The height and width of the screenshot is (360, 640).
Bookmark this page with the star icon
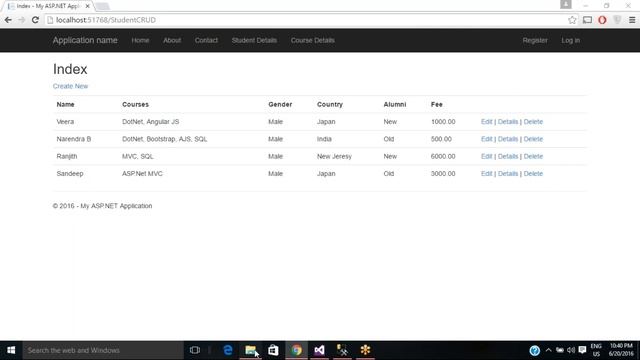point(572,20)
